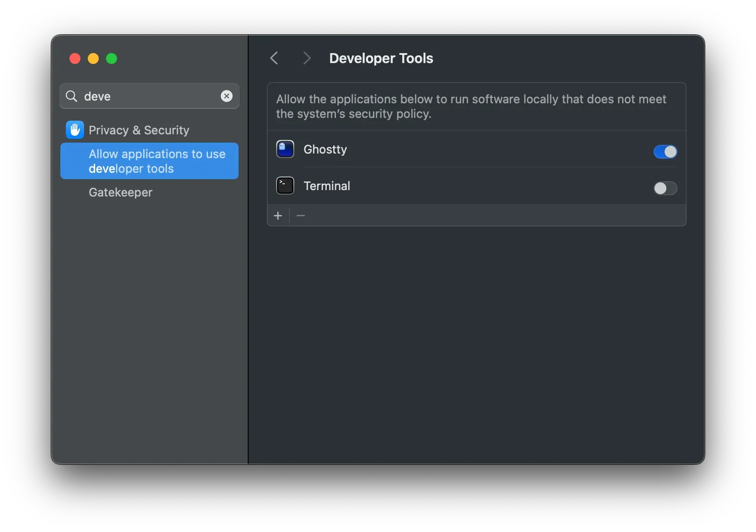Screen dimensions: 756x532
Task: Click the forward navigation chevron
Action: [x=307, y=58]
